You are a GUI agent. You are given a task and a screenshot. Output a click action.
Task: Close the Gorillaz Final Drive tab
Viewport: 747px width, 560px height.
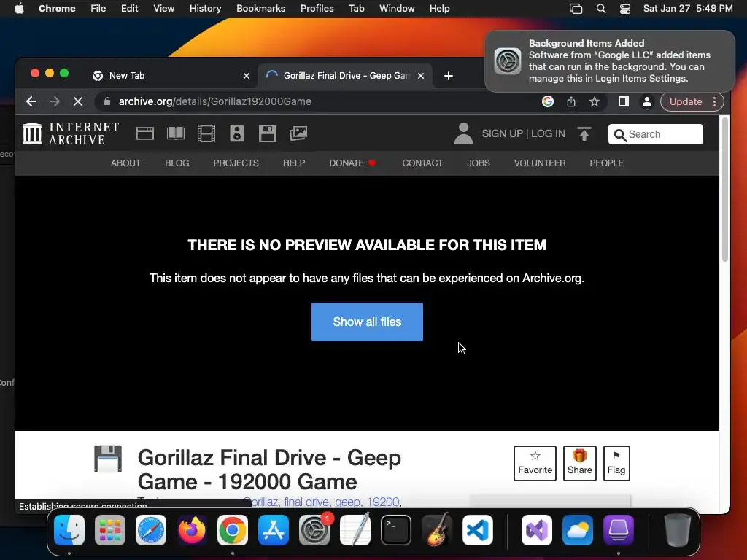(421, 76)
